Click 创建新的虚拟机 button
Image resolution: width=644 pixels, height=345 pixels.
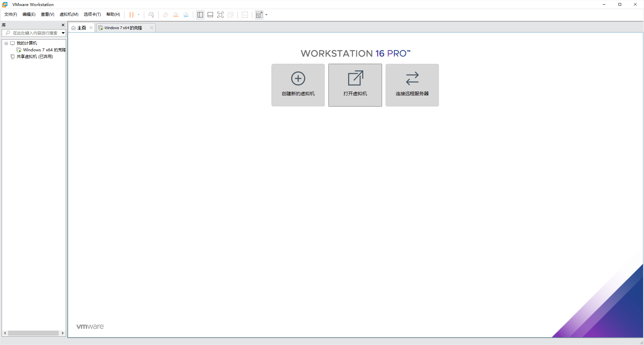click(298, 85)
